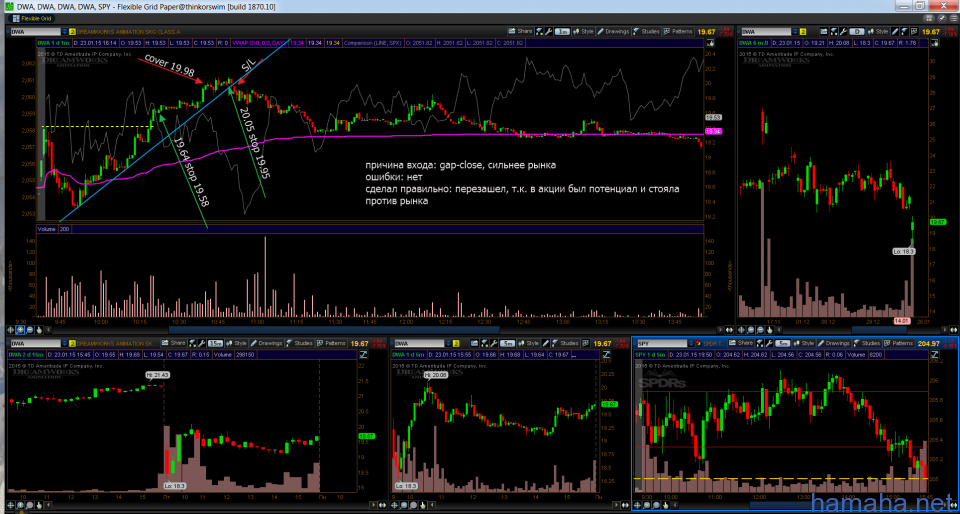Toggle the expand icon in the SPY chart
960x514 pixels.
tap(934, 354)
